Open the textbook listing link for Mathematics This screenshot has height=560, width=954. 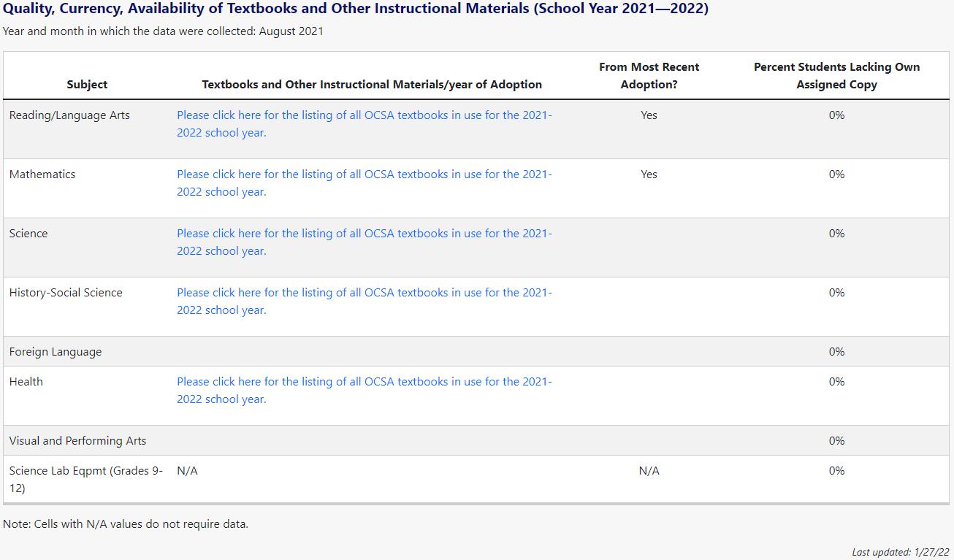tap(364, 174)
